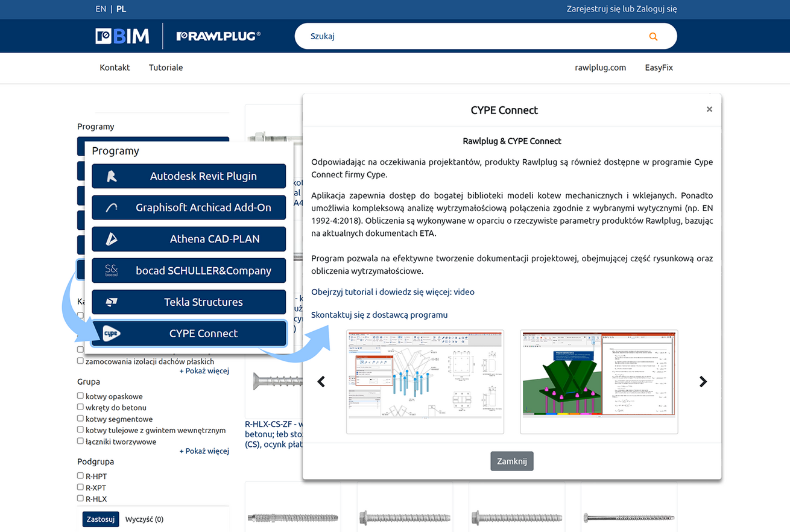Advance to next slide in CYPE gallery
Viewport: 790px width, 532px height.
pyautogui.click(x=703, y=381)
